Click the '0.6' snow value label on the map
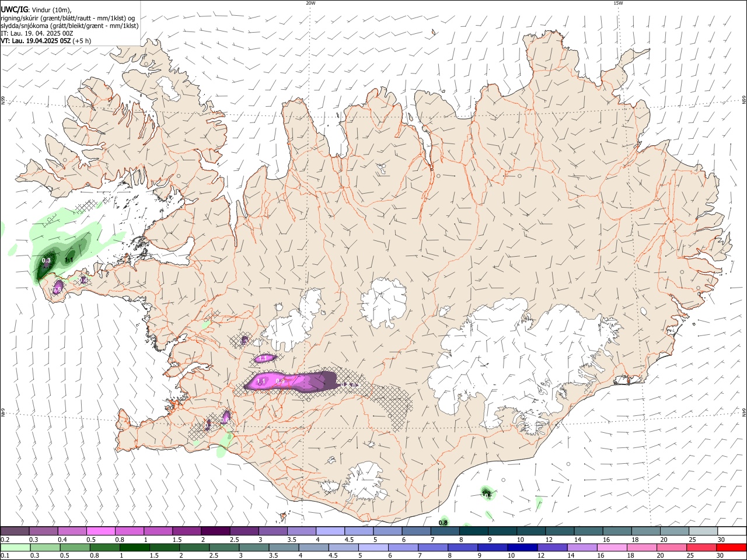 [225, 420]
